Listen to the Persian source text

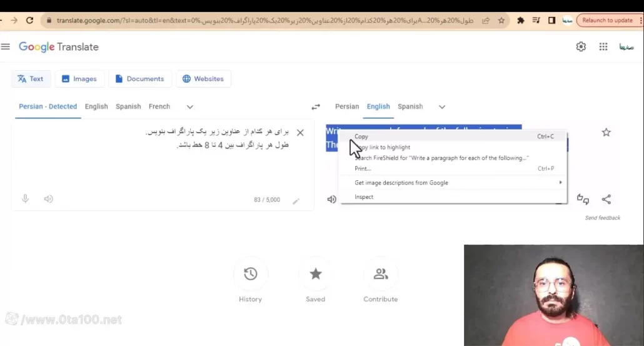point(48,199)
